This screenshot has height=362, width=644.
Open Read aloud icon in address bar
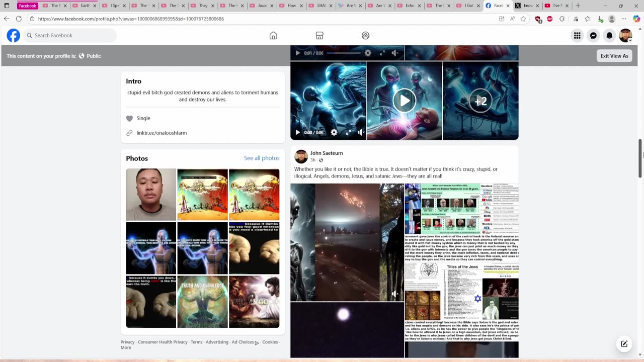[x=512, y=19]
